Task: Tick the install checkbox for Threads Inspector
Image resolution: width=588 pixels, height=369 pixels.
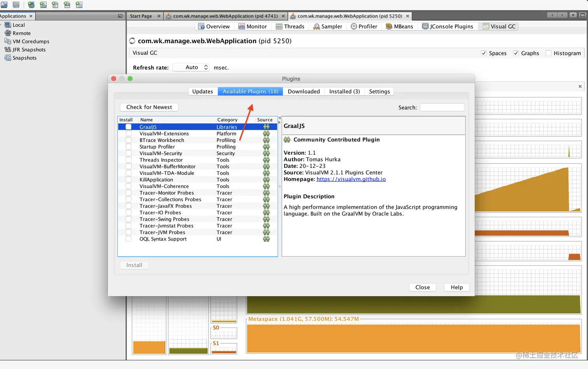Action: (x=128, y=160)
